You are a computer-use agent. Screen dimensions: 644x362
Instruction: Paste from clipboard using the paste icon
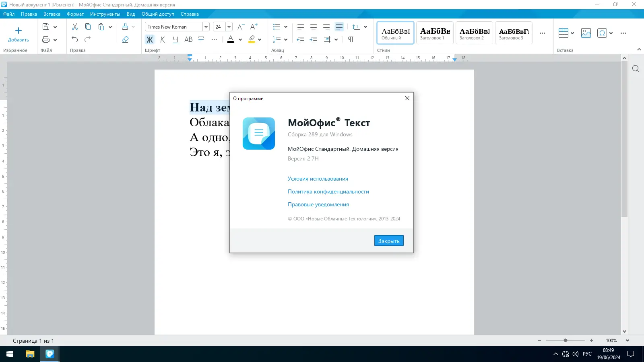tap(101, 27)
